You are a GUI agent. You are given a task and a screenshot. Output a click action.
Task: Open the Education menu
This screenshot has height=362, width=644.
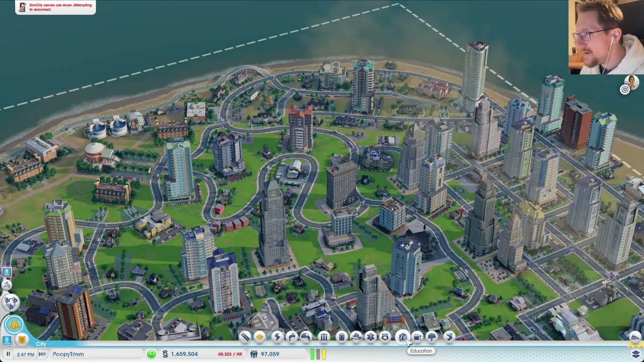403,337
